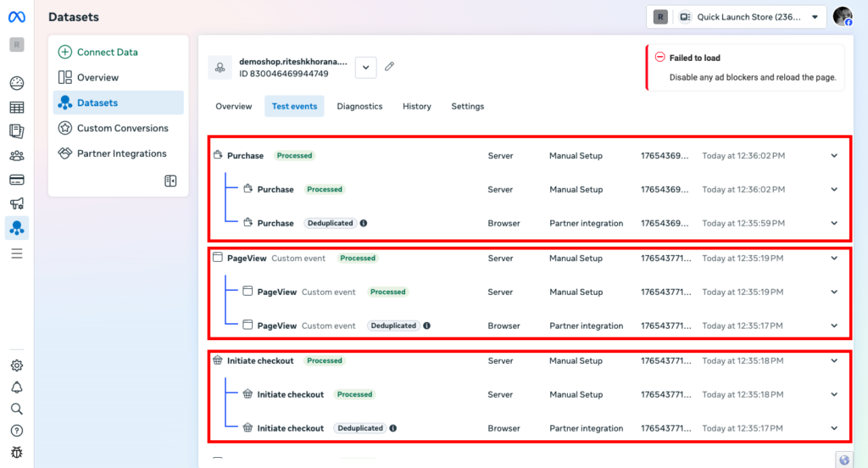Expand the top-level Initiate checkout row chevron

[x=834, y=361]
